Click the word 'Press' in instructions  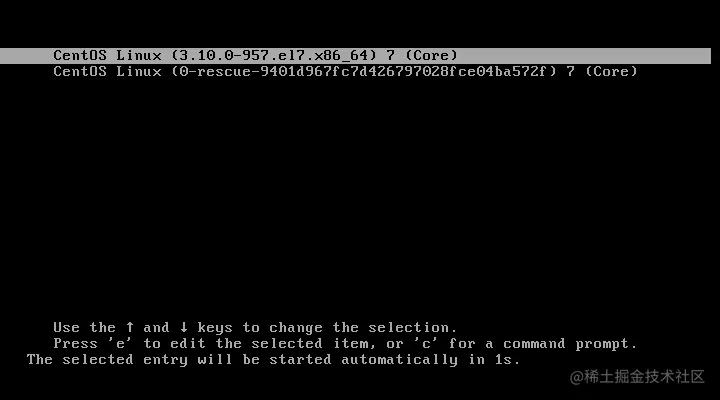point(75,344)
